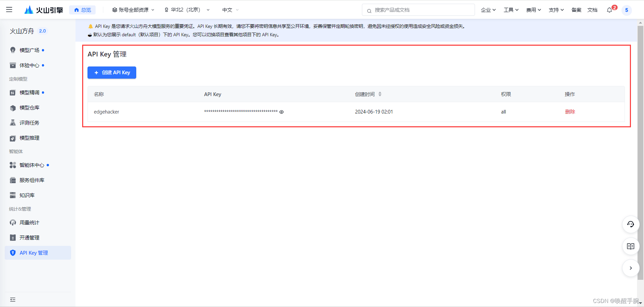Open 用量统计 in the sidebar
Viewport: 644px width, 307px height.
[x=29, y=222]
